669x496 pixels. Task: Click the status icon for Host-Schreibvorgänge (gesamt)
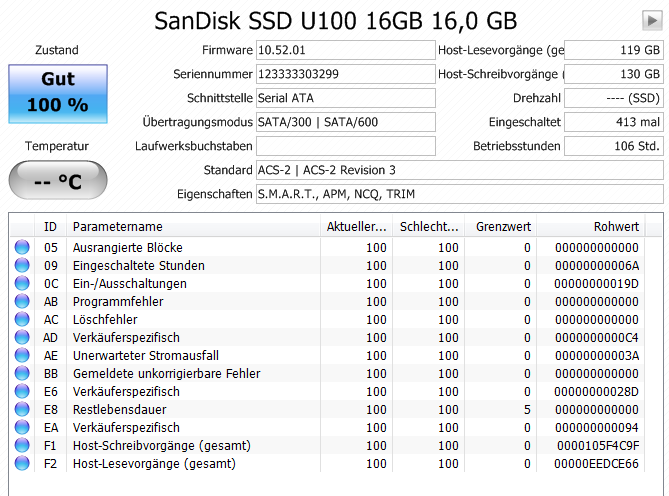(x=22, y=445)
